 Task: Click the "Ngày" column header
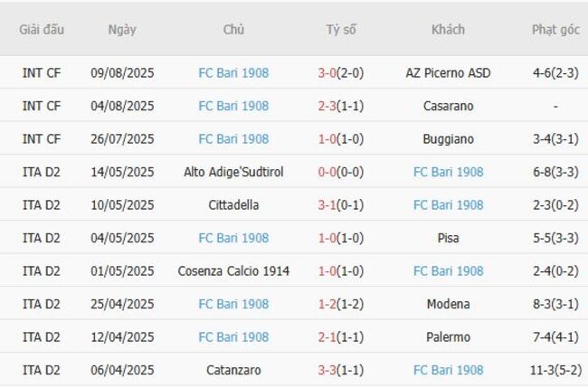pos(122,30)
